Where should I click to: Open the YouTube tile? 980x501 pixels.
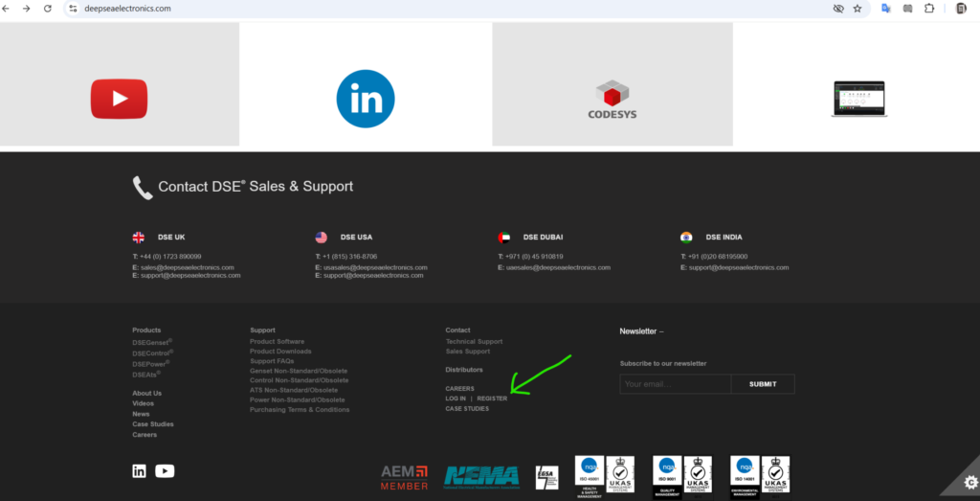pyautogui.click(x=119, y=99)
